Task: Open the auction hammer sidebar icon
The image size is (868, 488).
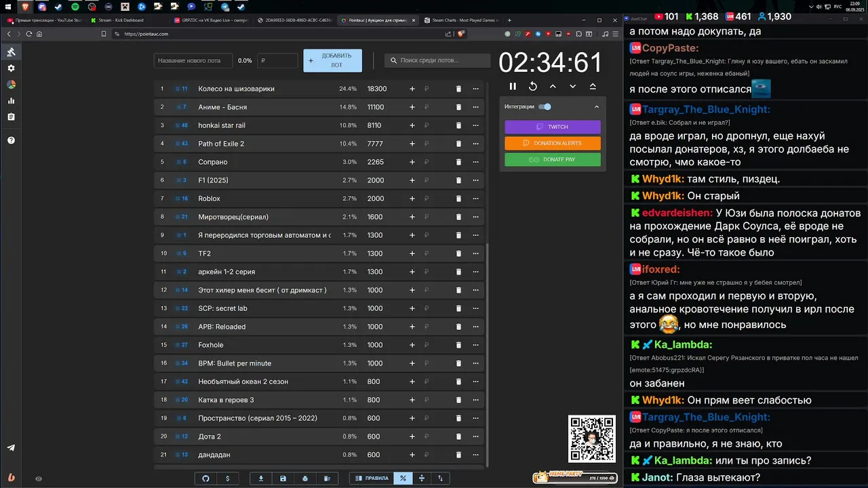Action: pyautogui.click(x=11, y=52)
